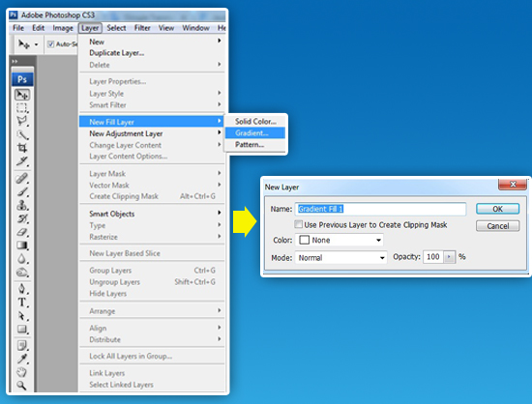Choose Duplicate Layer from the menu
Screen dimensions: 532x404
click(152, 53)
